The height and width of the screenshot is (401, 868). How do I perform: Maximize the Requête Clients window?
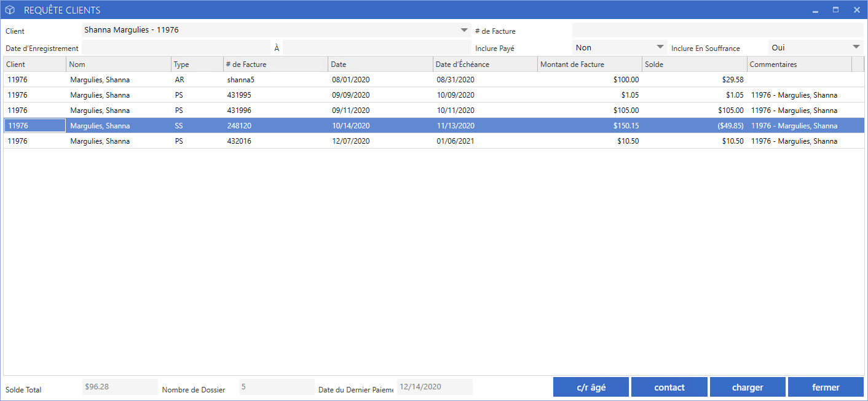(x=835, y=10)
